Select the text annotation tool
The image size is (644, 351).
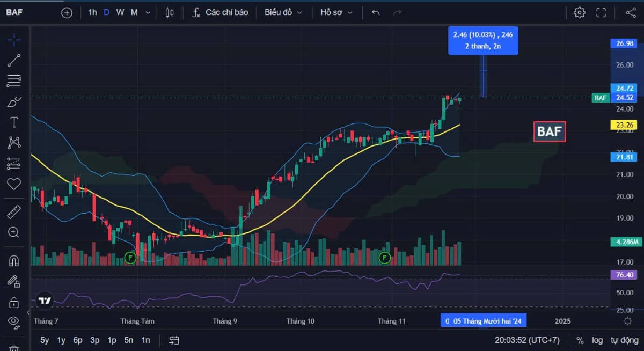click(14, 122)
